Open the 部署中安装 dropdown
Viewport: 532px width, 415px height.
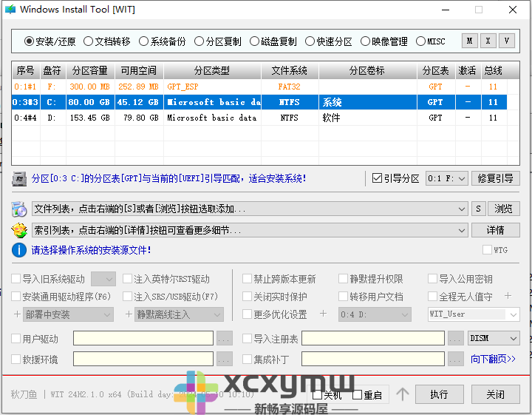[68, 314]
